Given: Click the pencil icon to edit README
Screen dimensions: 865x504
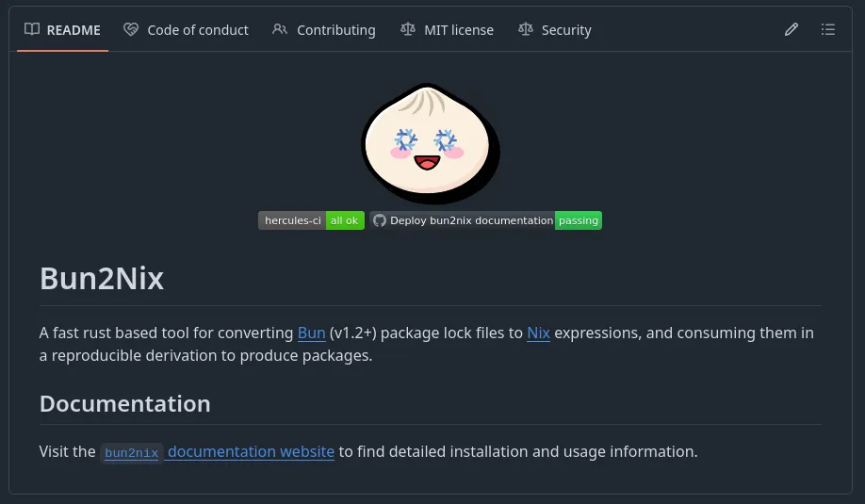Looking at the screenshot, I should 792,29.
